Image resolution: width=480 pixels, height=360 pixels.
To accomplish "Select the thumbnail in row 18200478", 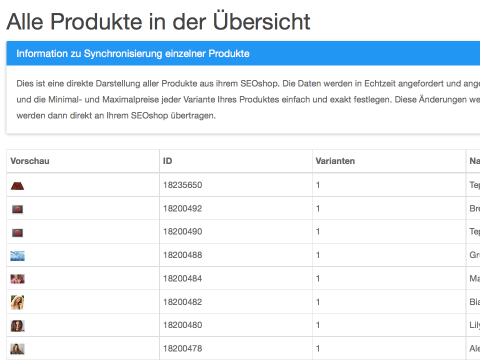I will click(17, 349).
